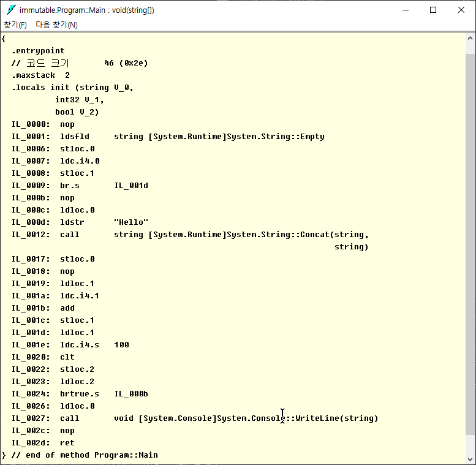
Task: Place cursor on the .entrypoint directive
Action: 38,51
